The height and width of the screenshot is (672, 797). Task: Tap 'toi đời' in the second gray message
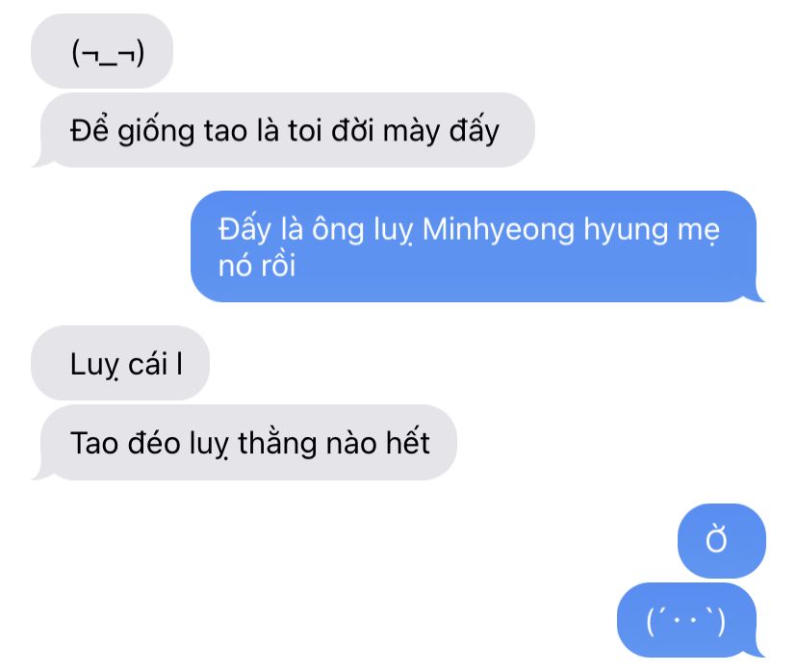click(331, 130)
